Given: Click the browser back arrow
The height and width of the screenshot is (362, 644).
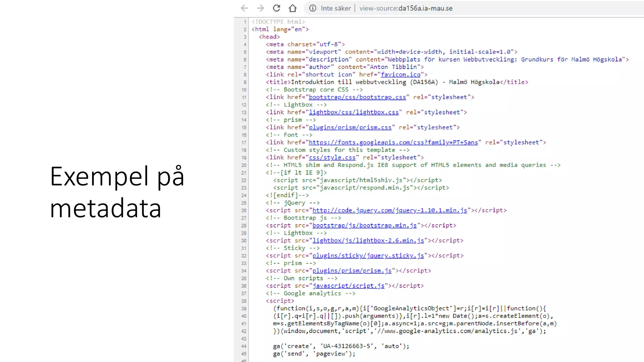Looking at the screenshot, I should pos(244,8).
